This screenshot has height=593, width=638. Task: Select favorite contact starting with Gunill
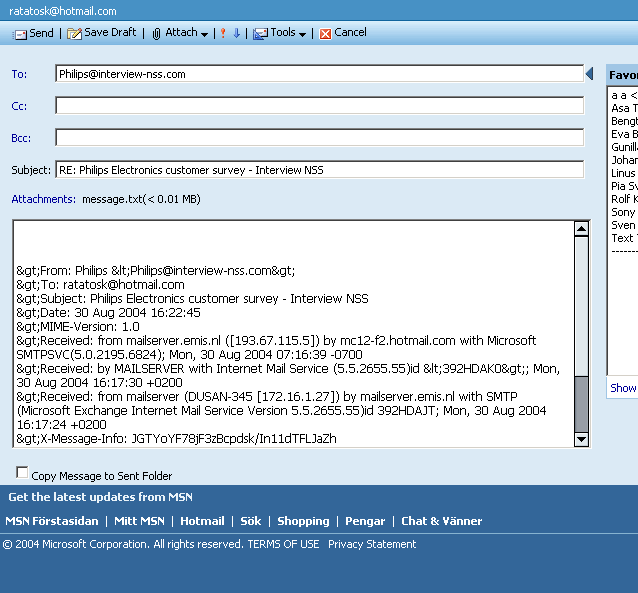[x=624, y=147]
